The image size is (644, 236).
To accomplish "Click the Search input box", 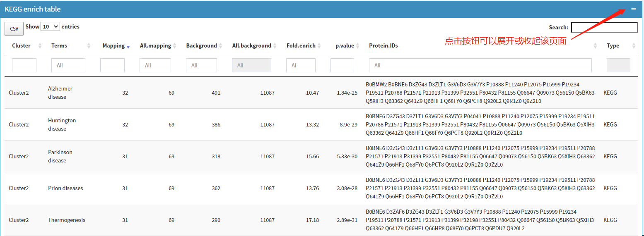I will tap(604, 27).
